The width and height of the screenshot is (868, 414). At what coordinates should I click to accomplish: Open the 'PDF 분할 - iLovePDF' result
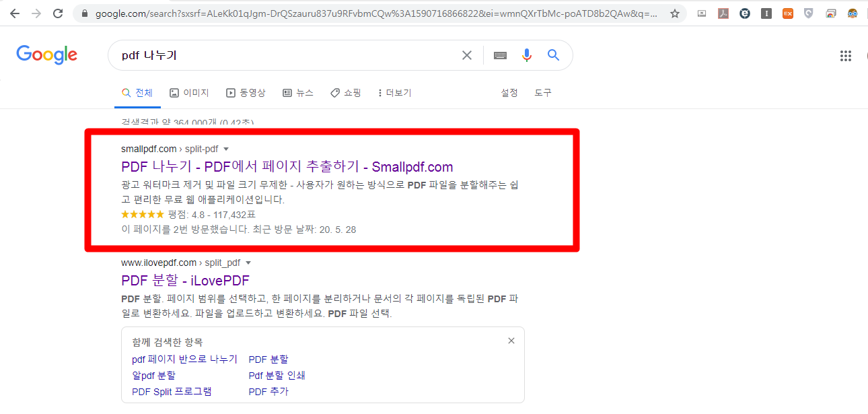185,281
